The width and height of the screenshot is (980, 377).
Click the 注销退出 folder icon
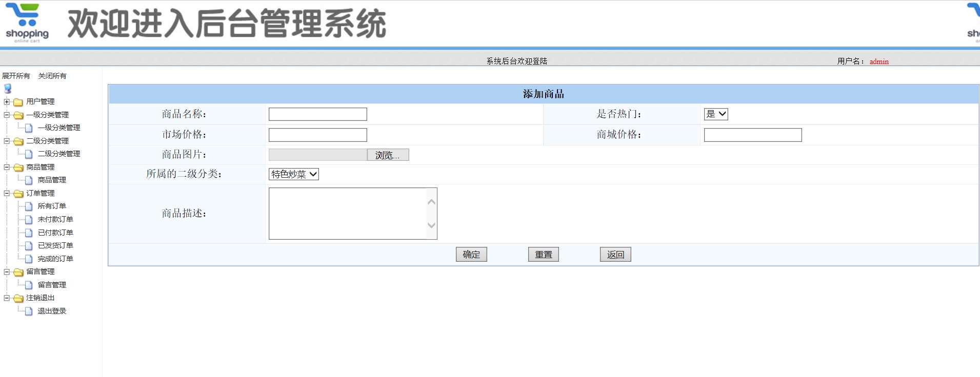point(18,298)
